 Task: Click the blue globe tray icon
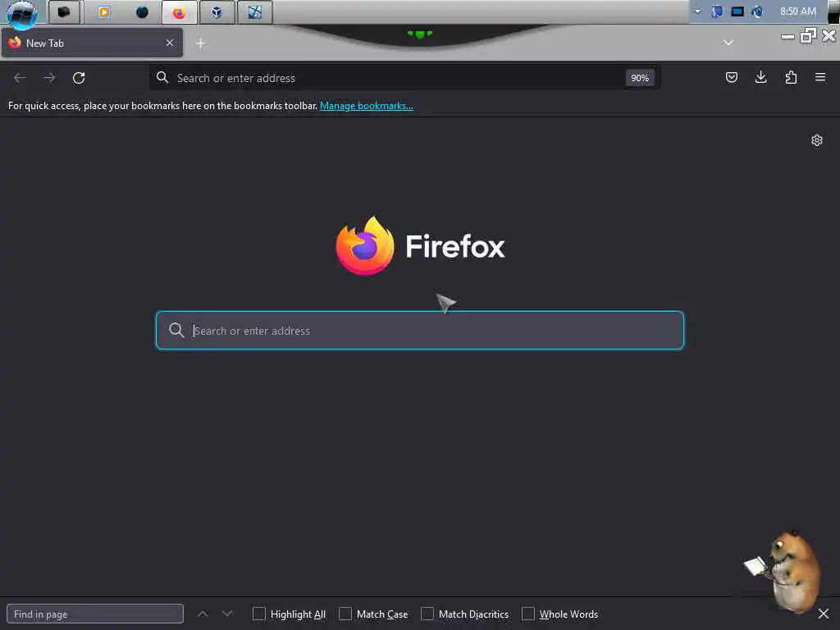click(757, 11)
